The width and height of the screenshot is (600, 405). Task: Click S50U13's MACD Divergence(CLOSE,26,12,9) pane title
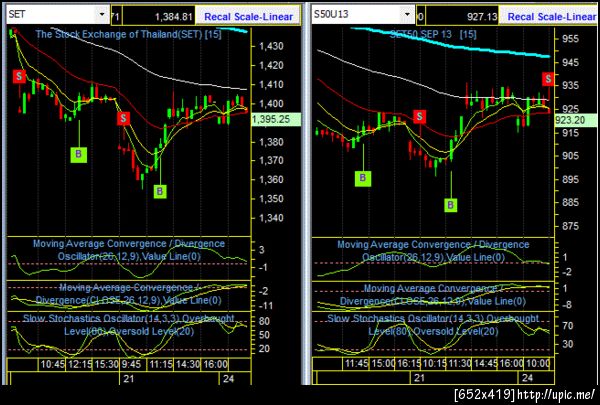433,295
